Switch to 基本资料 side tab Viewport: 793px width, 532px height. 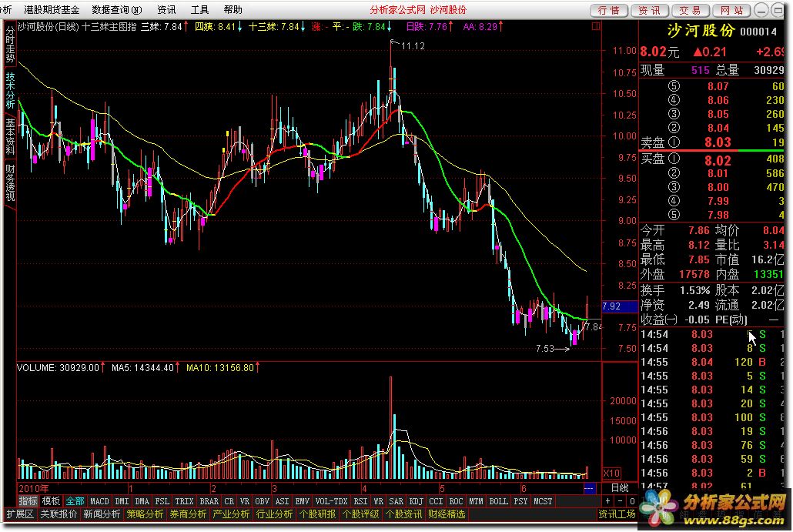pos(10,136)
